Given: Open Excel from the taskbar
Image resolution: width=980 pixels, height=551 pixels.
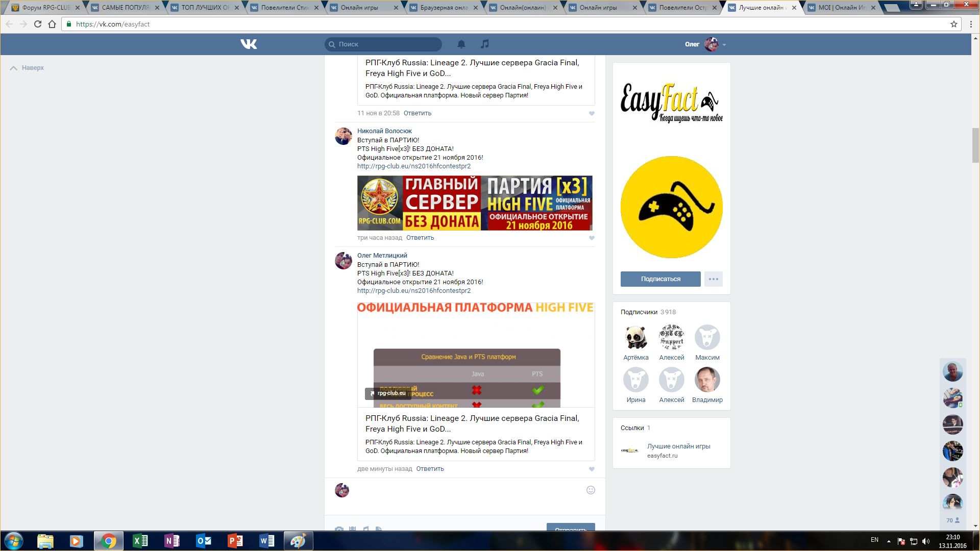Looking at the screenshot, I should pyautogui.click(x=140, y=541).
